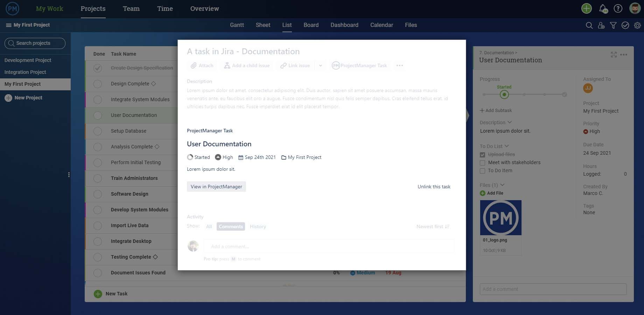Mark Design Complete as done
Viewport: 644px width, 315px height.
coord(98,84)
